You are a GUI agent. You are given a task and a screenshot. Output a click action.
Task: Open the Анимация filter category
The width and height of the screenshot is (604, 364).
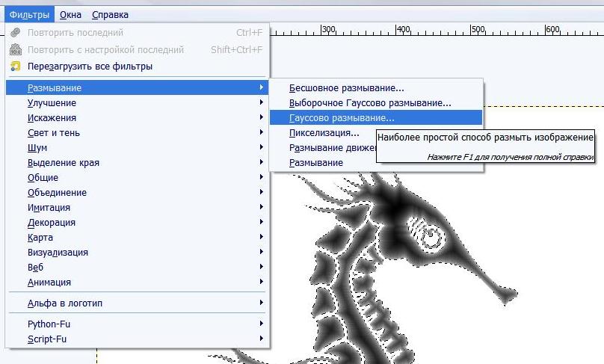click(x=138, y=283)
